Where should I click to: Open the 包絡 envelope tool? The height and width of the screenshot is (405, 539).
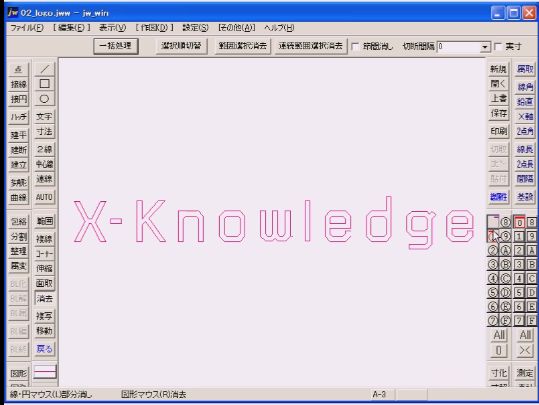[19, 222]
